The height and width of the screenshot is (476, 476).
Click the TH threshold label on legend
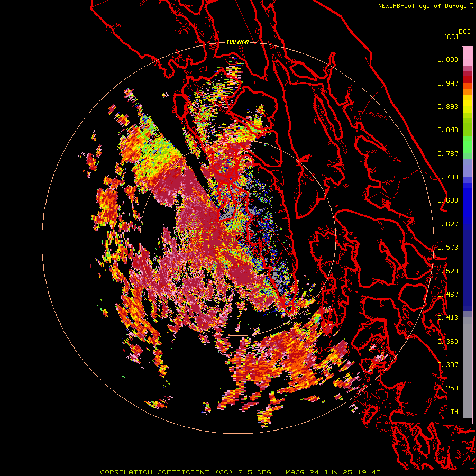point(454,411)
